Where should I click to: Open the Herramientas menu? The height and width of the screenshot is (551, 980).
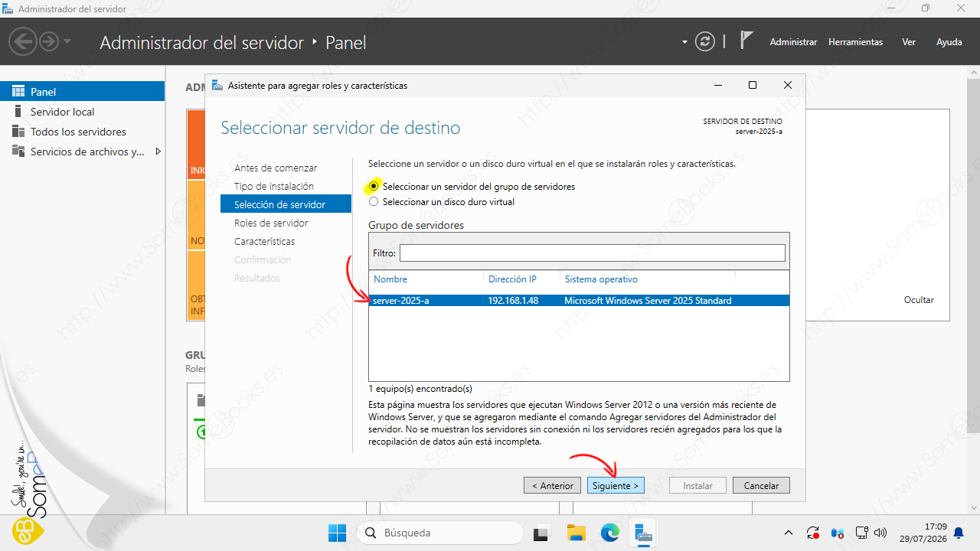[855, 42]
